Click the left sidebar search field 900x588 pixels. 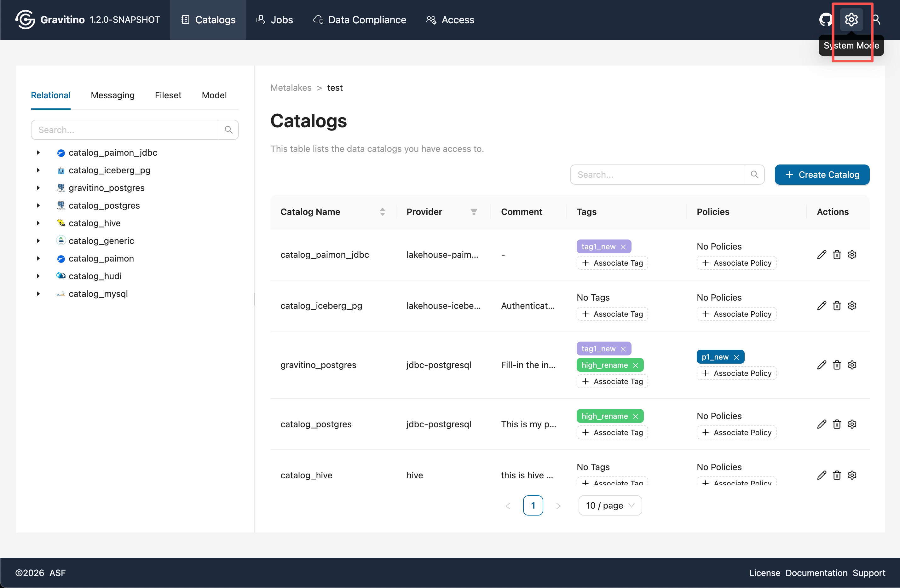click(x=125, y=130)
